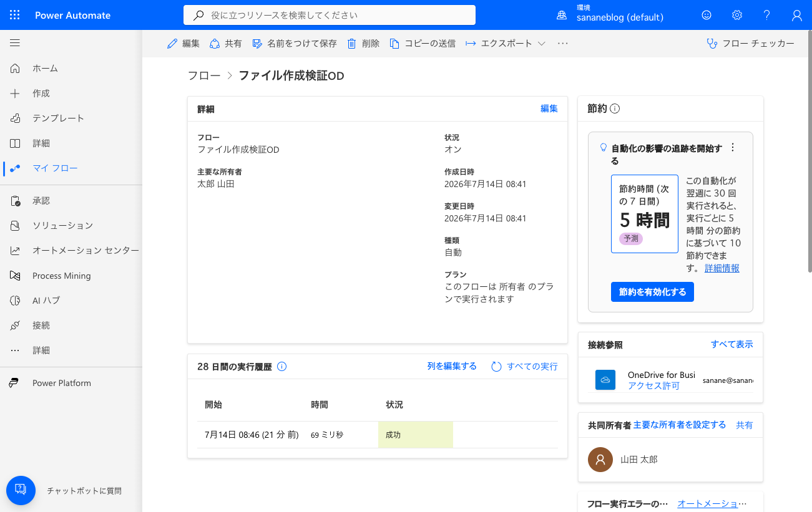Click the 接続 plug icon in sidebar
This screenshot has height=512, width=812.
point(15,325)
